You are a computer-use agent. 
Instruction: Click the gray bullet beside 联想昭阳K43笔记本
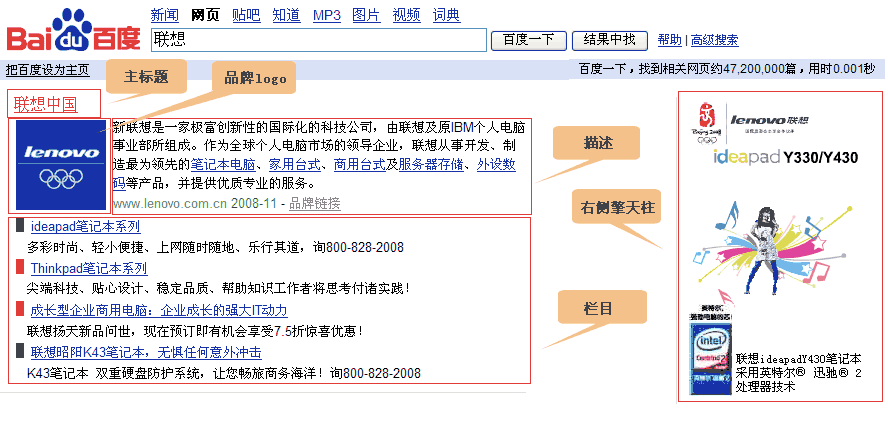(x=20, y=351)
